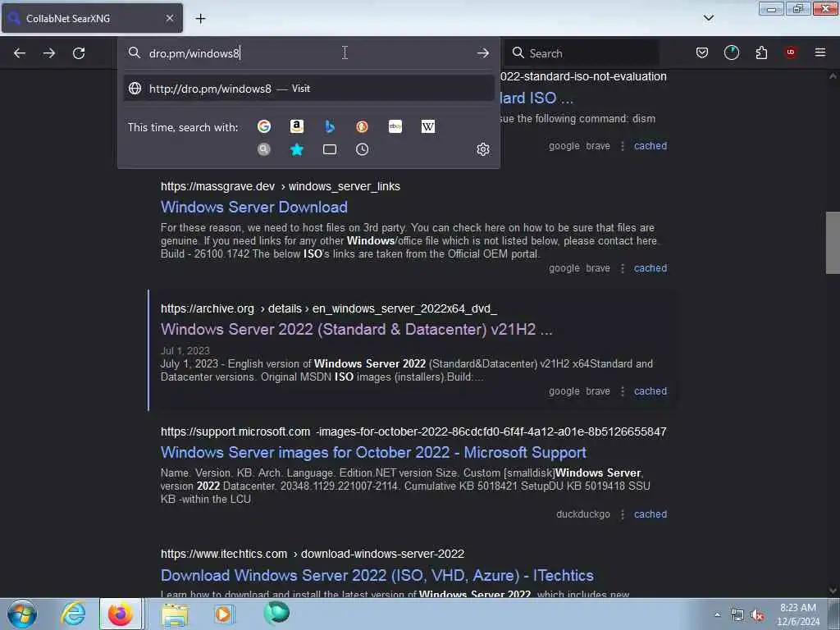Click in the address bar text field

308,53
